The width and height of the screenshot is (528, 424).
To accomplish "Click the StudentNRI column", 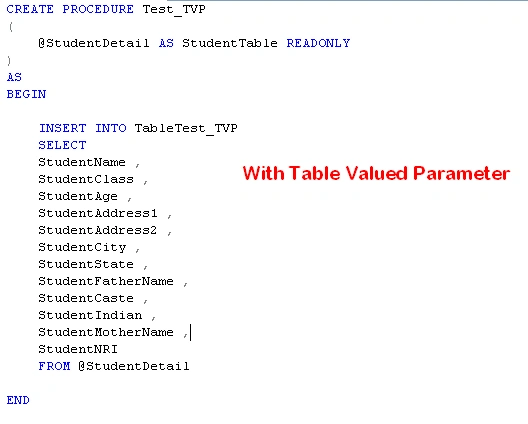I will [78, 349].
